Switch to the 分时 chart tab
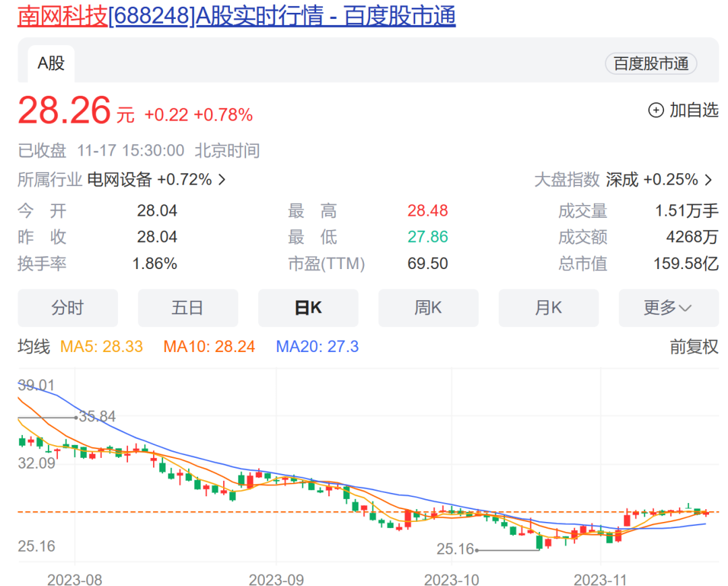The width and height of the screenshot is (728, 586). tap(68, 308)
